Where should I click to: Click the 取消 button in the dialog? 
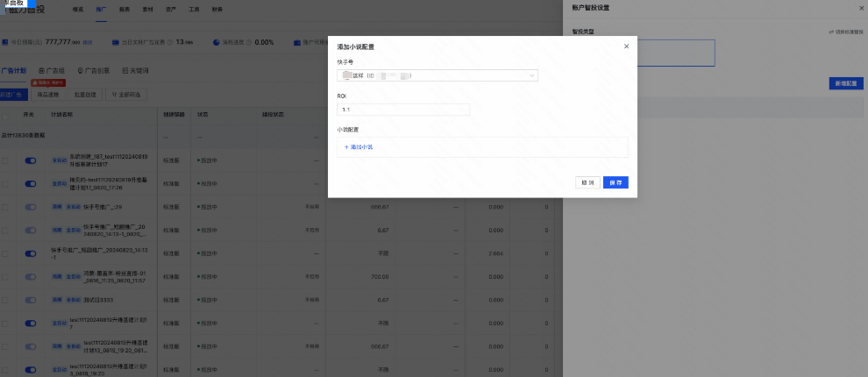(x=587, y=182)
